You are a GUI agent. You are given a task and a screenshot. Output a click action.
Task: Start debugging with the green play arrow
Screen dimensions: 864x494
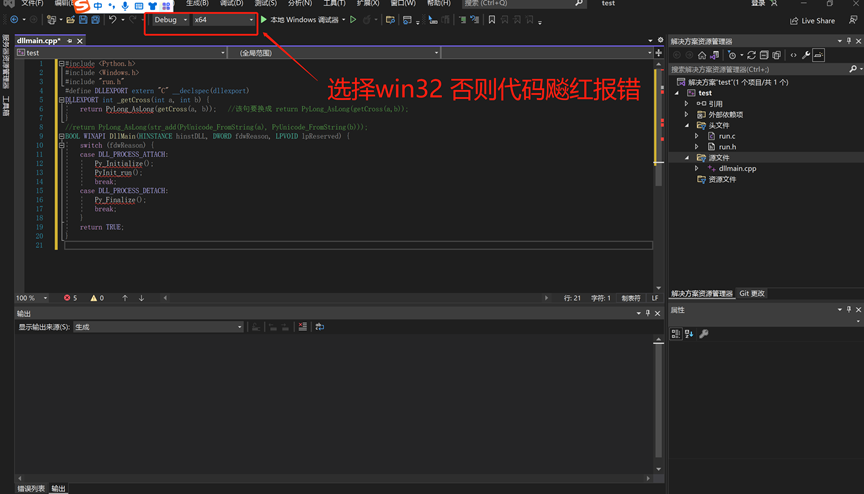pos(264,20)
